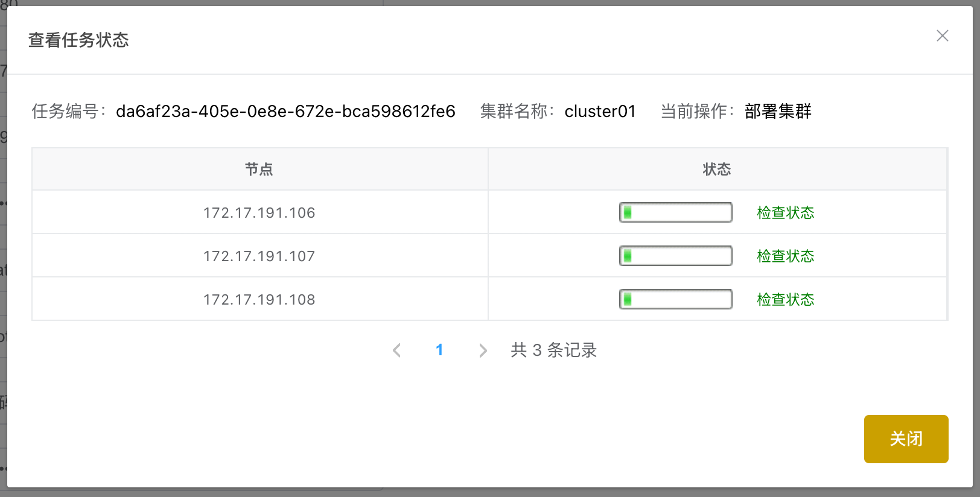Open 检查状态 link for node 172.17.191.107
The width and height of the screenshot is (980, 497).
[x=785, y=256]
